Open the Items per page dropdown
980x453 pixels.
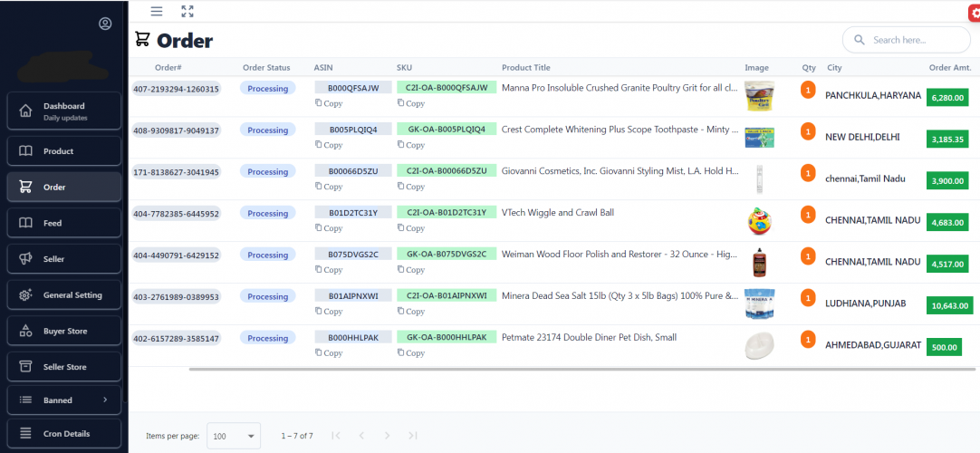pos(234,436)
